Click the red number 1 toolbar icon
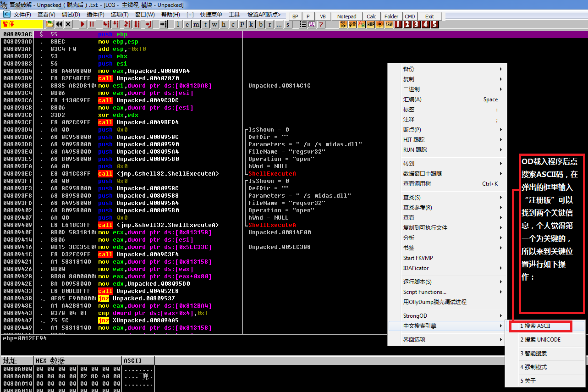588x392 pixels. pyautogui.click(x=398, y=24)
